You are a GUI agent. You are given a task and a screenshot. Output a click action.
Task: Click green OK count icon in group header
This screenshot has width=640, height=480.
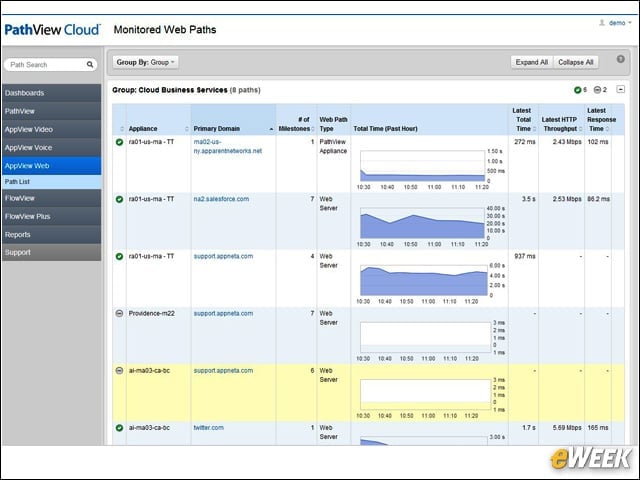pos(578,90)
